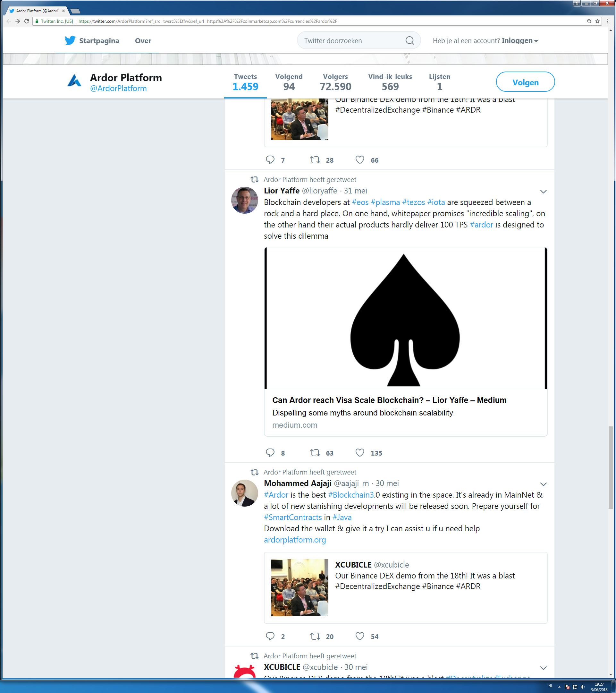Open Inloggen dropdown menu

coord(519,41)
